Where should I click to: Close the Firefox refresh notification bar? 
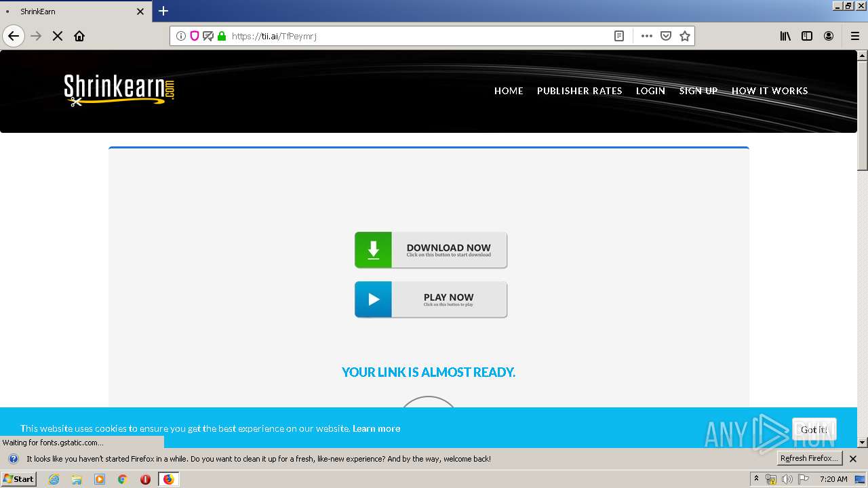(x=853, y=459)
